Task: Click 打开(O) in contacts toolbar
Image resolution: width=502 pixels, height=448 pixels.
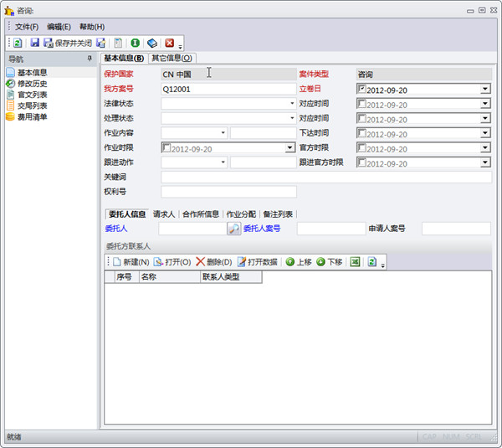Action: [172, 262]
